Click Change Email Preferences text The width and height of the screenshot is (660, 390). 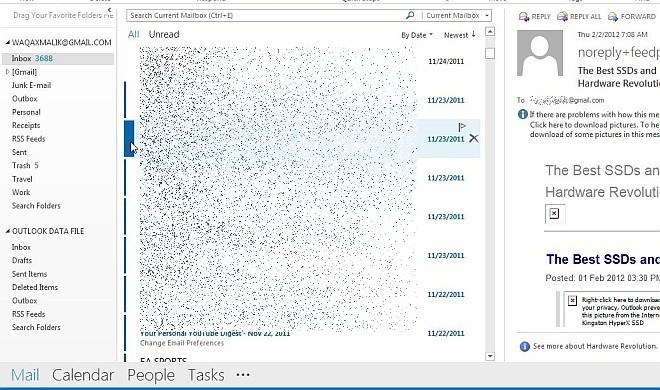click(182, 343)
